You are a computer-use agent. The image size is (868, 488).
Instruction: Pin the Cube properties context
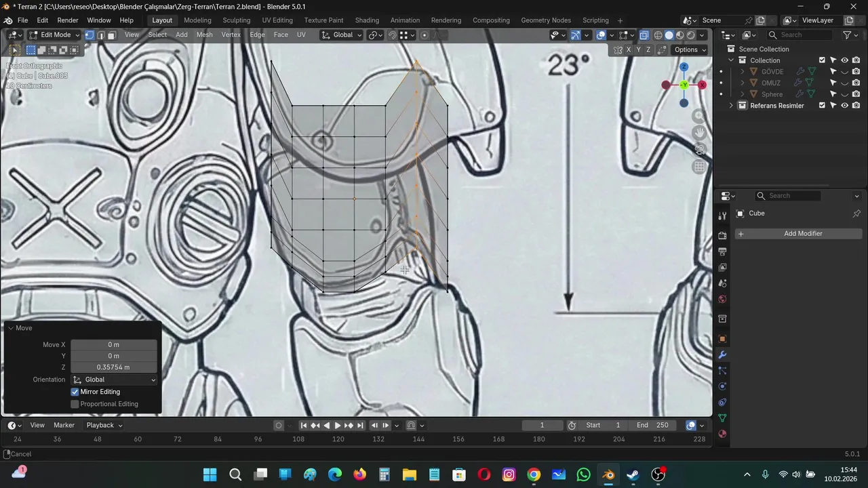(856, 213)
